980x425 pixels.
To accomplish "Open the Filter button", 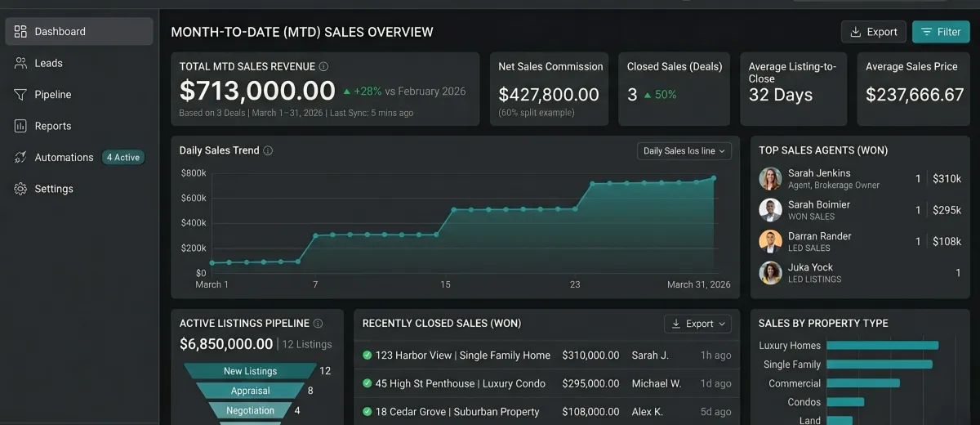I will (x=941, y=32).
